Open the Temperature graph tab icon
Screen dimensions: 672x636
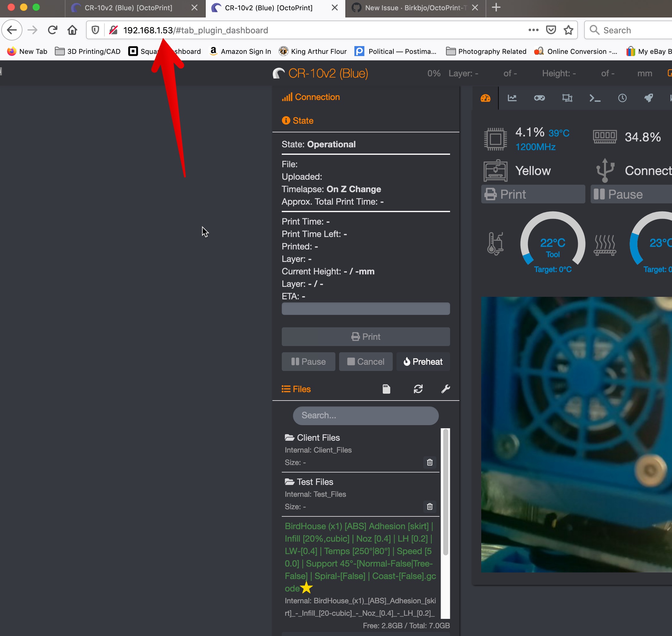tap(512, 98)
